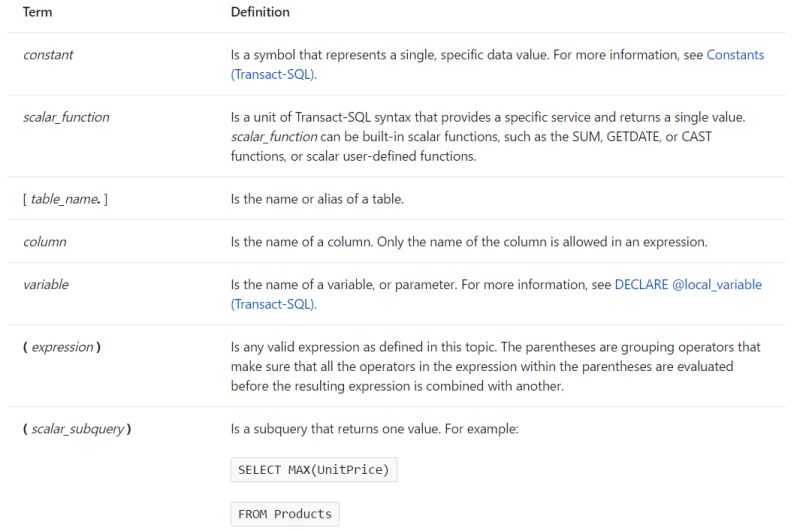Click the "Definition" column header
Screen dimensions: 800x531
click(x=260, y=12)
